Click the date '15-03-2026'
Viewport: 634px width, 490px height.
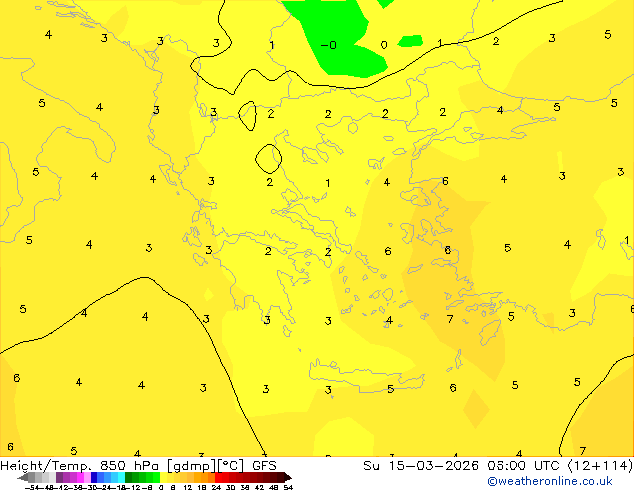click(433, 466)
